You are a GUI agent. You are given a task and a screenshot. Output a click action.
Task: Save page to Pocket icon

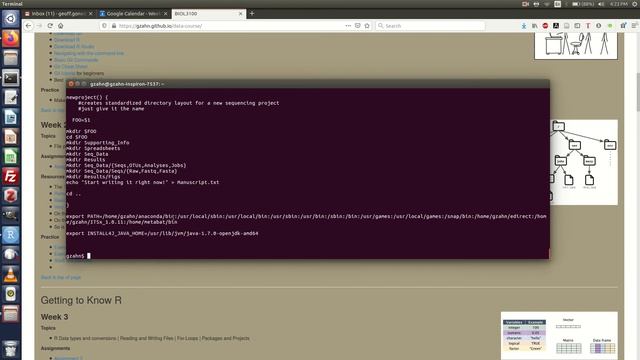[358, 26]
